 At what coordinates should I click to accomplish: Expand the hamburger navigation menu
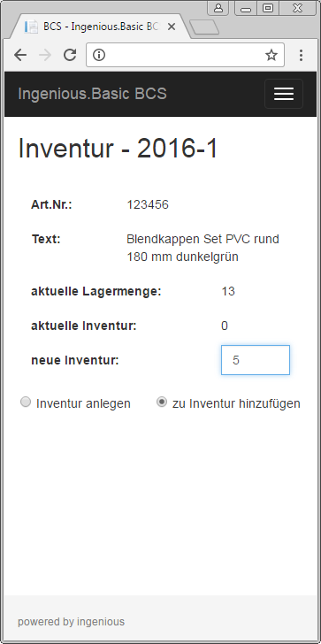click(x=284, y=94)
